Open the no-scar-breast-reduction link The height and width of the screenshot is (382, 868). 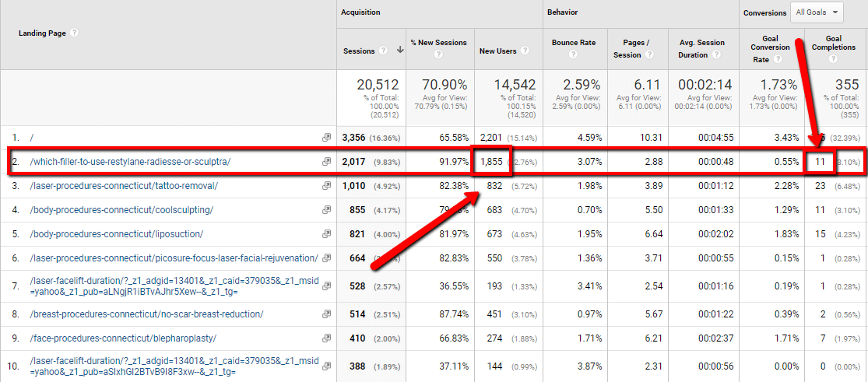tap(146, 314)
